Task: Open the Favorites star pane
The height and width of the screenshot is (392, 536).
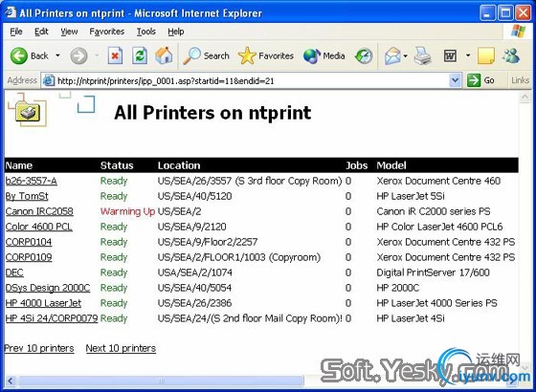Action: click(266, 55)
